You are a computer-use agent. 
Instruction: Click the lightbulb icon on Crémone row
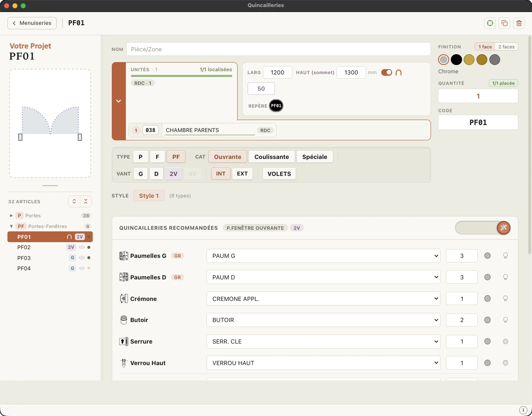tap(505, 298)
